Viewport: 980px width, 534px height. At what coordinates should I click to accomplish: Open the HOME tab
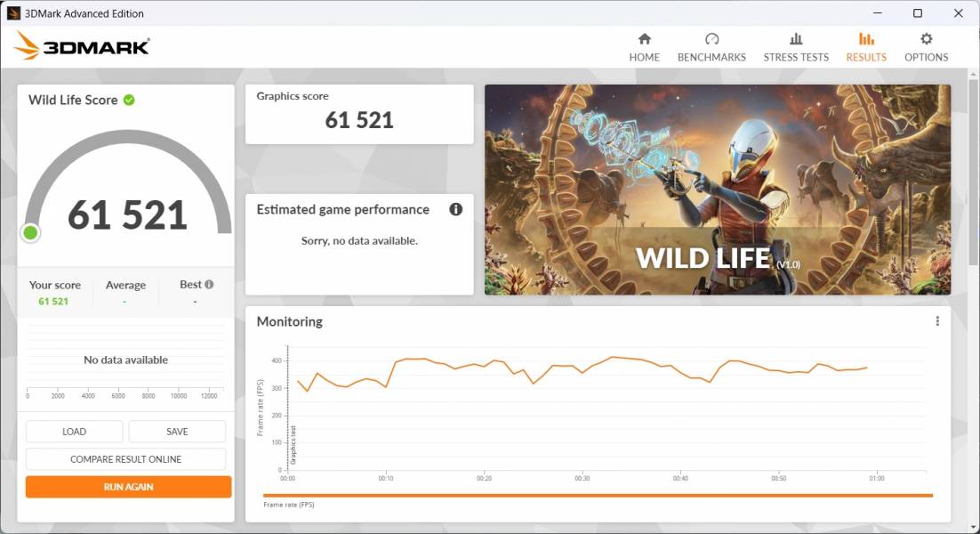(645, 47)
